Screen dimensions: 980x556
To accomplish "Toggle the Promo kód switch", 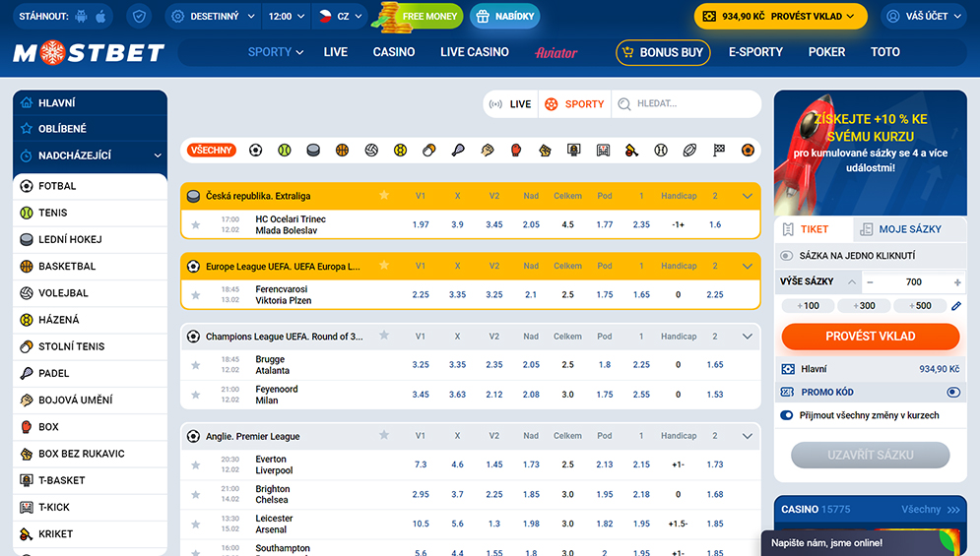I will click(952, 392).
